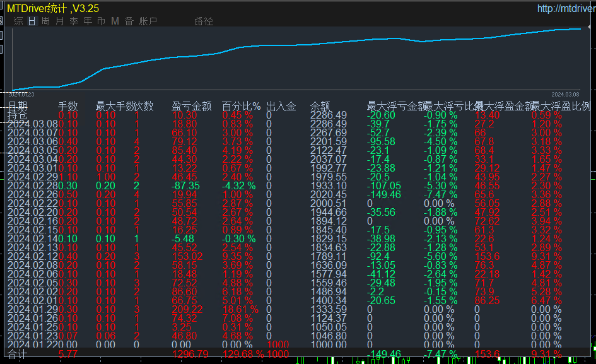Click the 86.60 profit amount
This screenshot has height=364, width=596.
184,291
